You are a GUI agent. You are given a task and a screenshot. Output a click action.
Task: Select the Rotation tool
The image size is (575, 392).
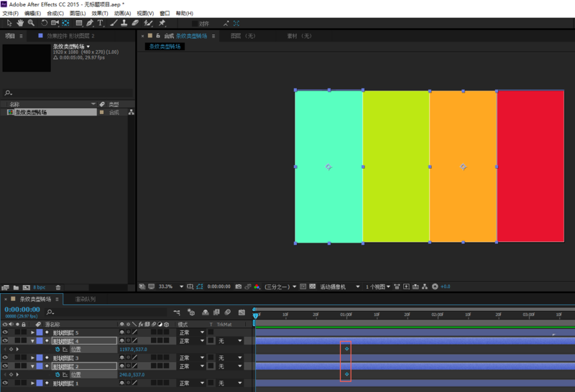coord(44,23)
